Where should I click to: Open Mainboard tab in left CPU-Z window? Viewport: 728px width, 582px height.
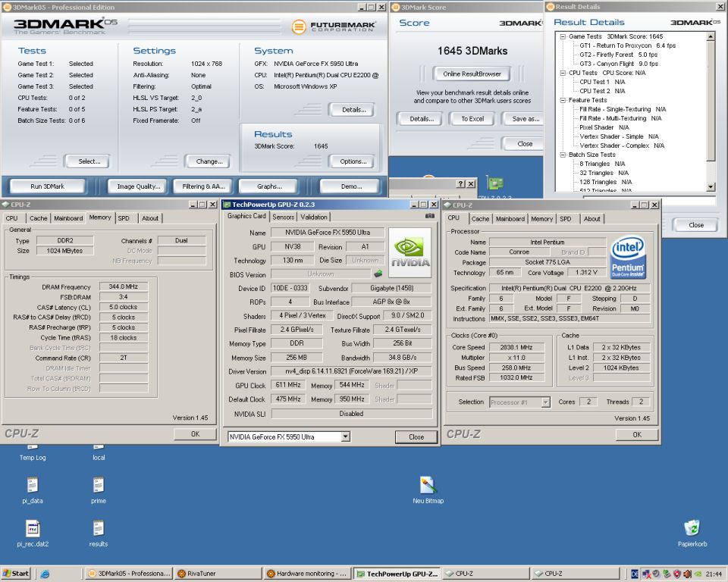(x=68, y=218)
